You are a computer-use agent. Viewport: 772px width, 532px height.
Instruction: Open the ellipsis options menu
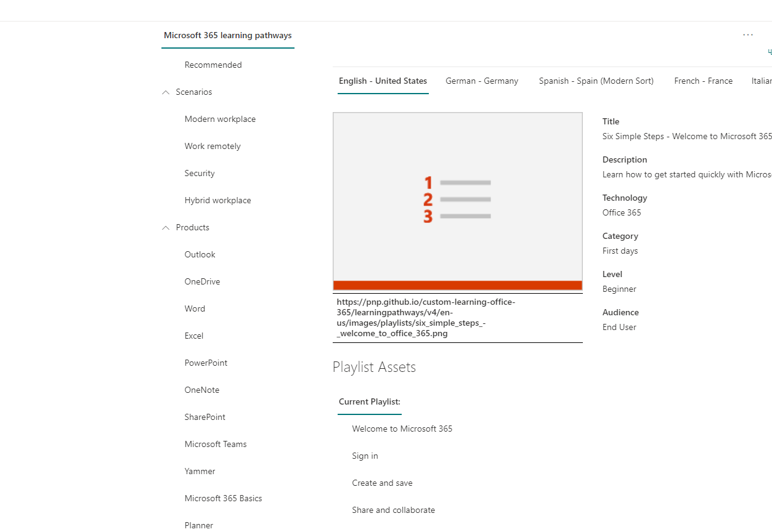(747, 34)
